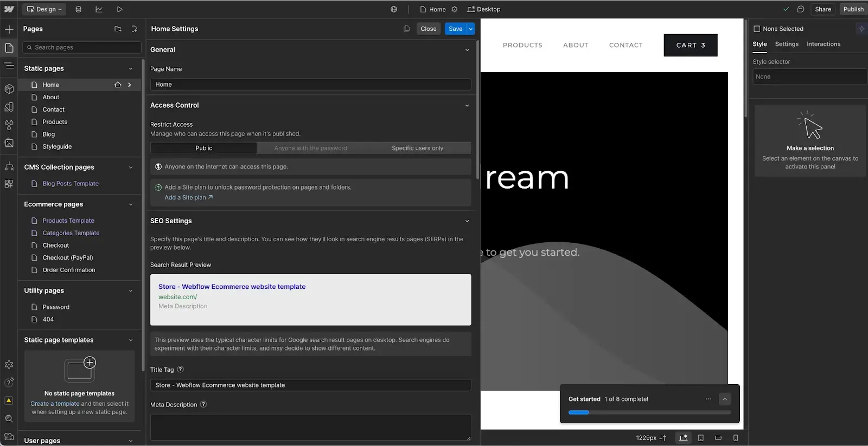Switch to the Style tab

tap(759, 44)
